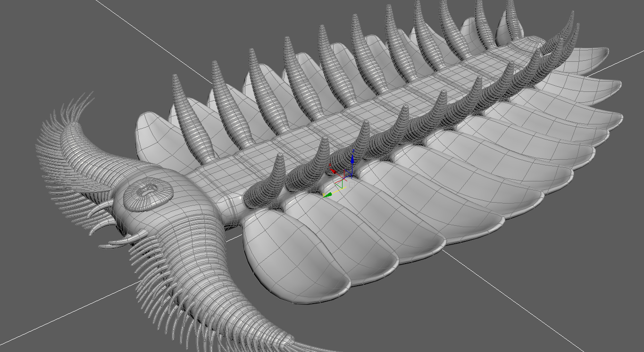
Task: Click the gizmo origin point where axes meet
Action: [344, 178]
